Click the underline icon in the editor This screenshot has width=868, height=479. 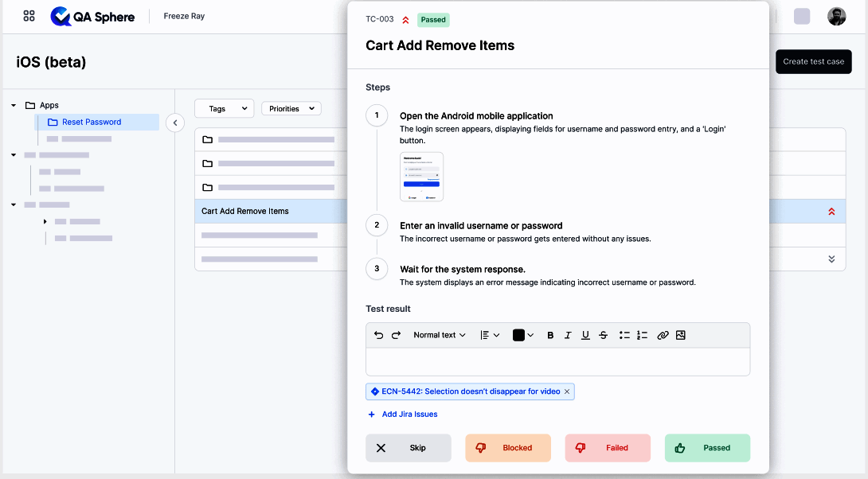pos(585,335)
